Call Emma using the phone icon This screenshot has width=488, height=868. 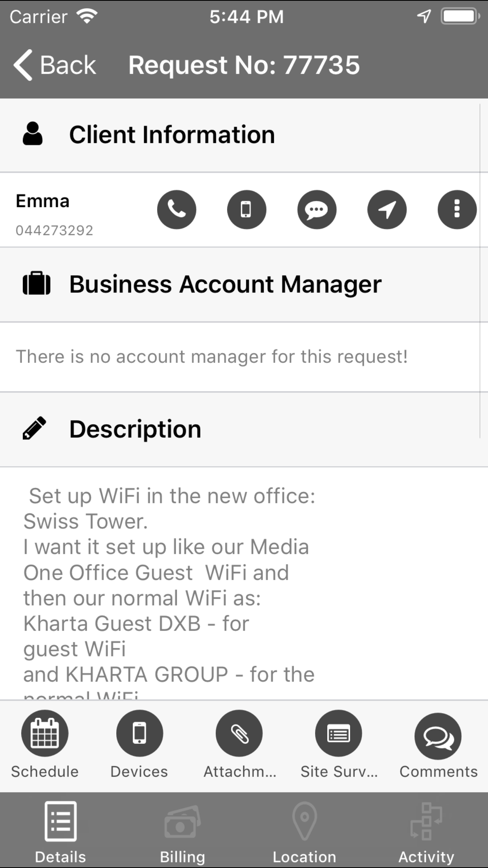176,209
